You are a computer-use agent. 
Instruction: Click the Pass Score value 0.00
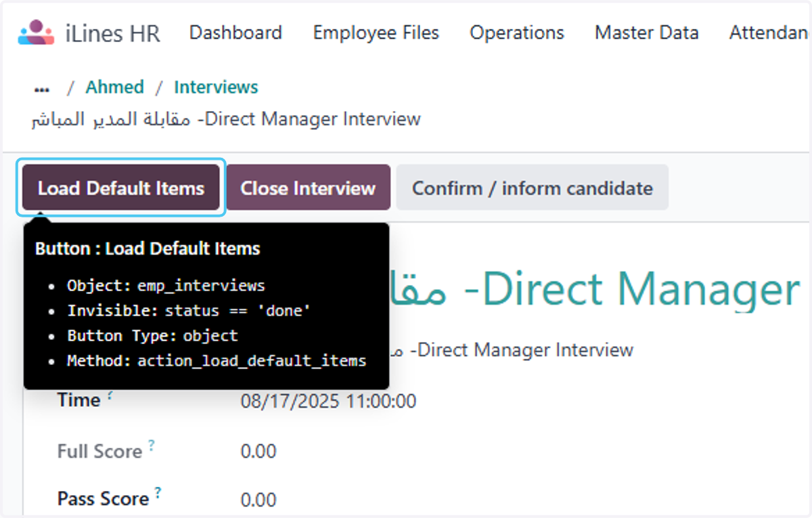tap(258, 500)
